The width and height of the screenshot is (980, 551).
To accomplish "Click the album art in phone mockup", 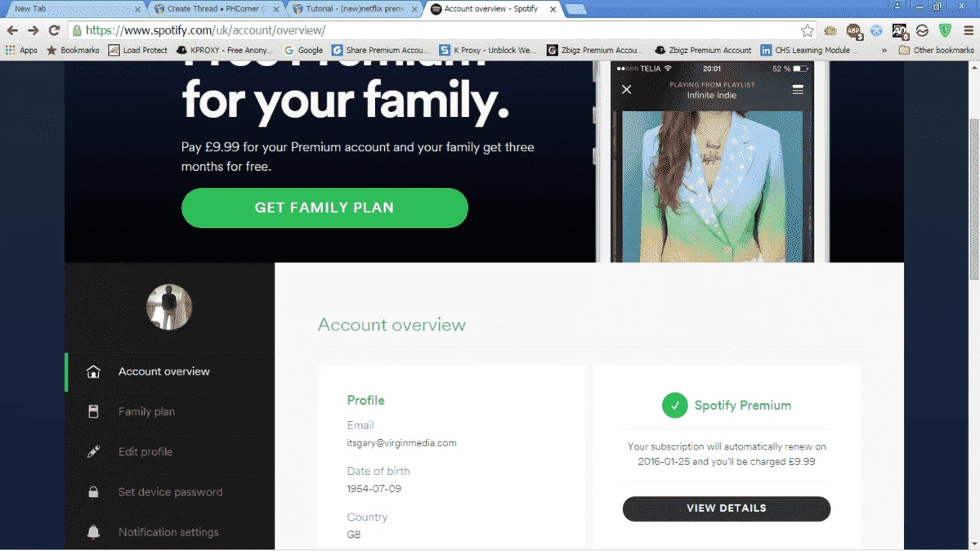I will pyautogui.click(x=711, y=186).
